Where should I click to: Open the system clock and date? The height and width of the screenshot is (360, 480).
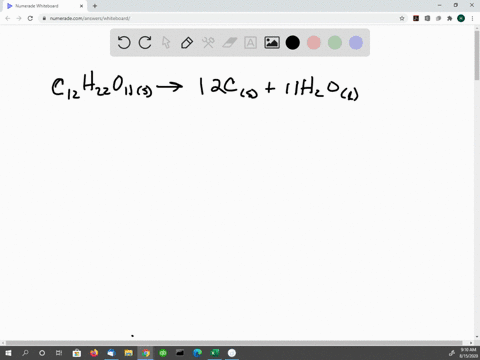(x=468, y=353)
